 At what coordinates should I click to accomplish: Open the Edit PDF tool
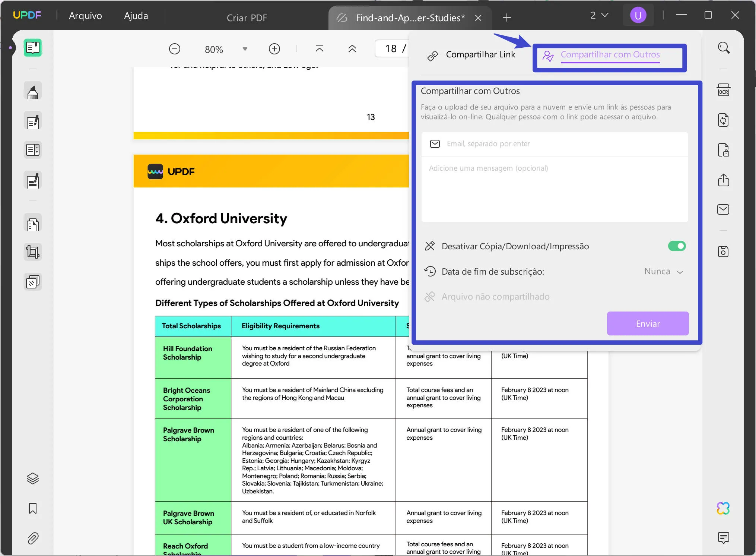33,121
